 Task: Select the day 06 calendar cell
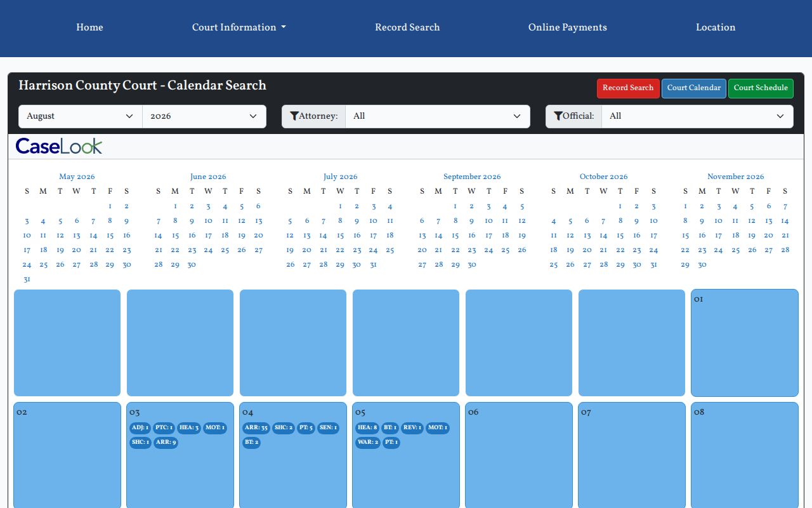(519, 456)
